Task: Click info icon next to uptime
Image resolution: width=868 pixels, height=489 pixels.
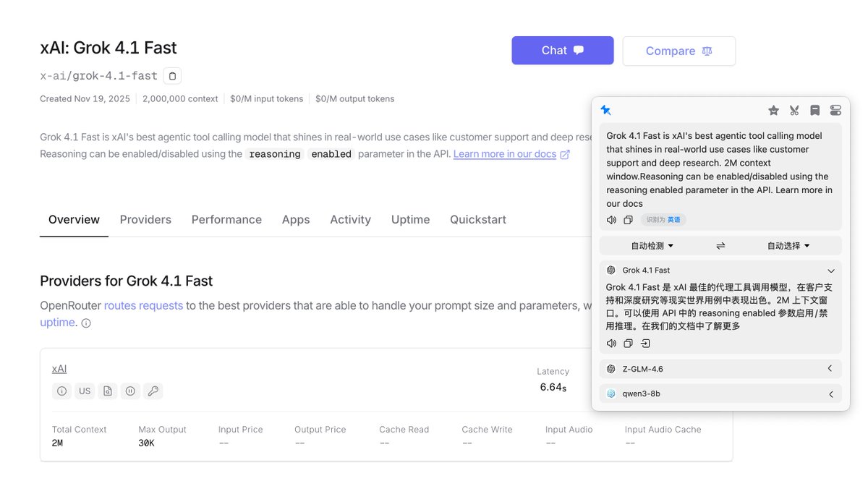Action: 86,323
